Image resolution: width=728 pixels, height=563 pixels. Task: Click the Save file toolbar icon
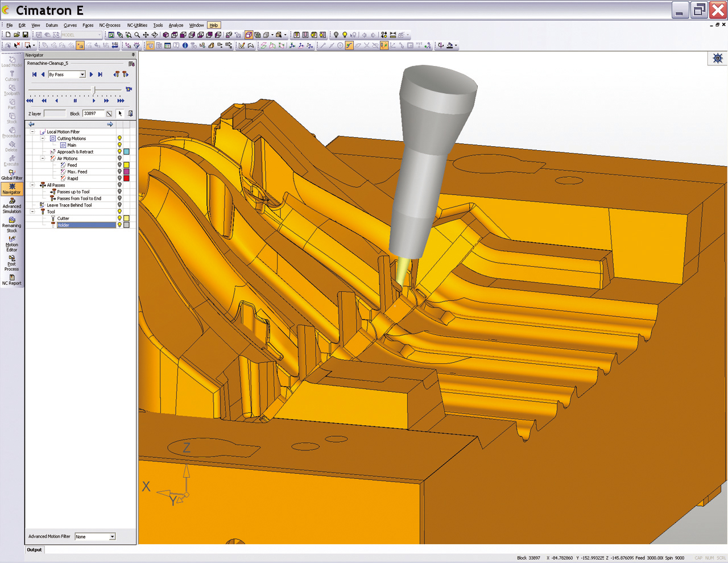[x=25, y=35]
